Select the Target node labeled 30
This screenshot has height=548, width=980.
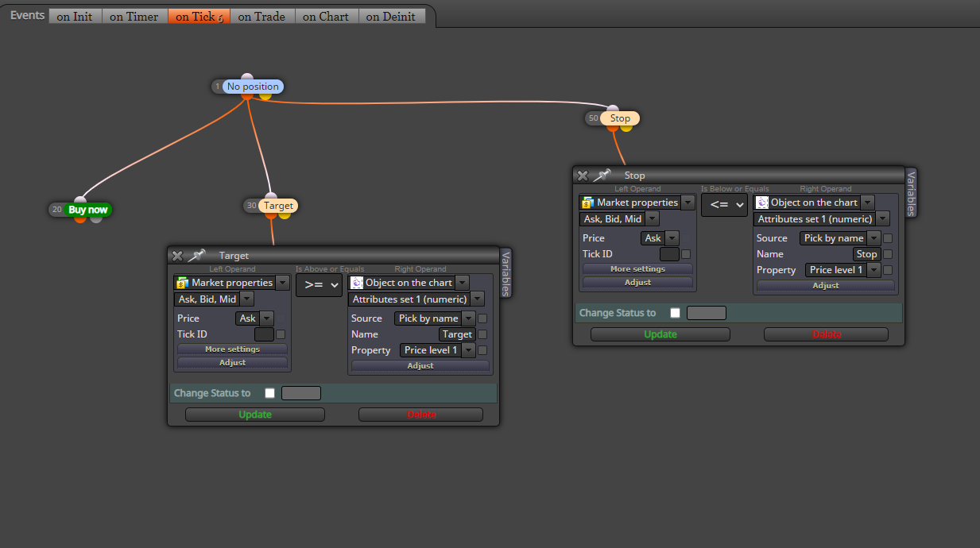pos(278,206)
